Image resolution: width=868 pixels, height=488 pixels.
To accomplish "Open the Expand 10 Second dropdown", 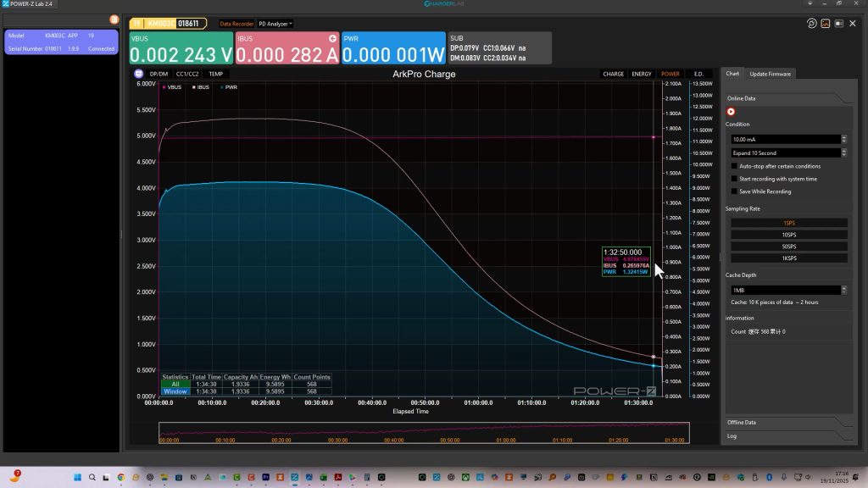I will click(x=788, y=152).
